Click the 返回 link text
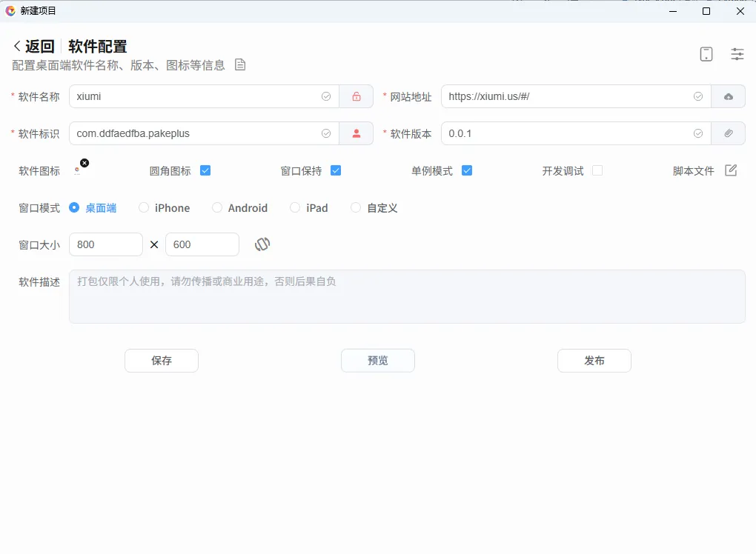The height and width of the screenshot is (554, 756). pos(39,46)
